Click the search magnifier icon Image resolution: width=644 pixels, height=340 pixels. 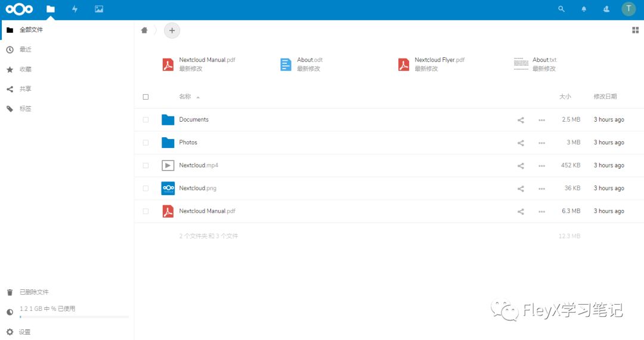pyautogui.click(x=561, y=9)
